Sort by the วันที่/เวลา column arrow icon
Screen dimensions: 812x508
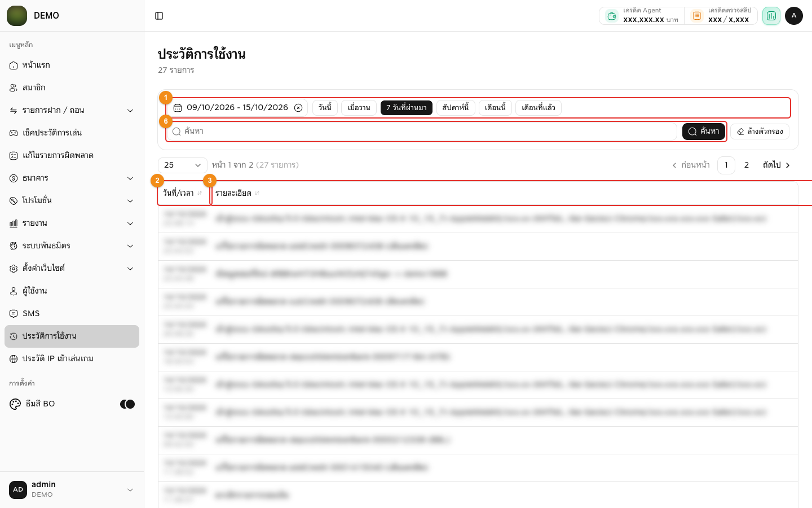pyautogui.click(x=200, y=193)
